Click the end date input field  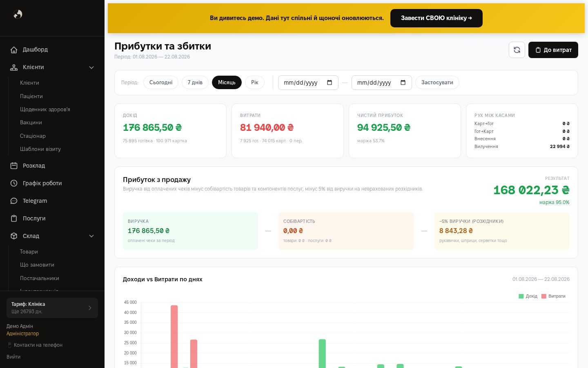(x=382, y=83)
